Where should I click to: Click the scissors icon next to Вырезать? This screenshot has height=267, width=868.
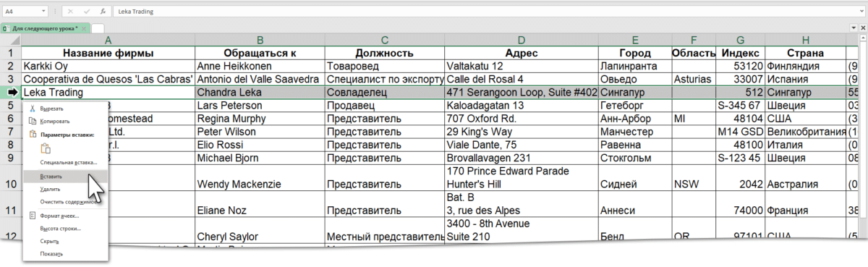tap(32, 108)
